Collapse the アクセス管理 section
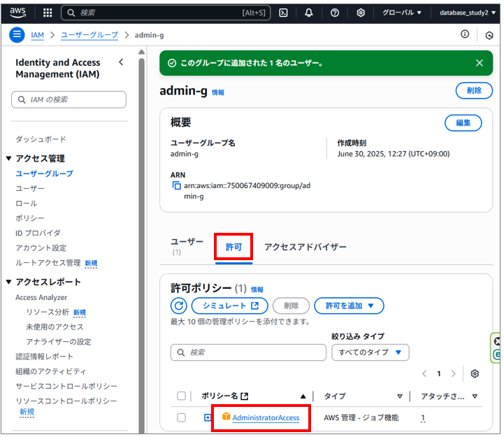Image resolution: width=504 pixels, height=437 pixels. (8, 158)
